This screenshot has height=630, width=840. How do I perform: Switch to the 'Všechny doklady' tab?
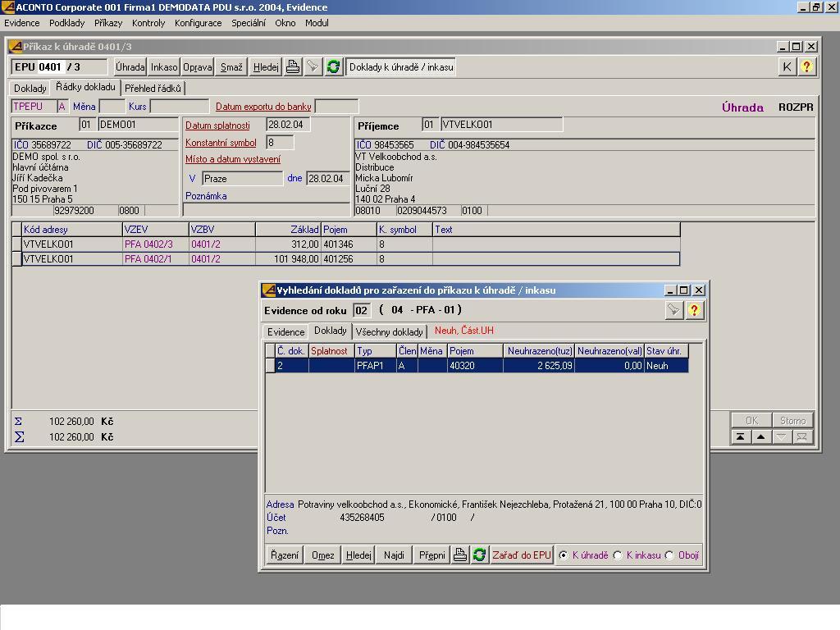389,332
